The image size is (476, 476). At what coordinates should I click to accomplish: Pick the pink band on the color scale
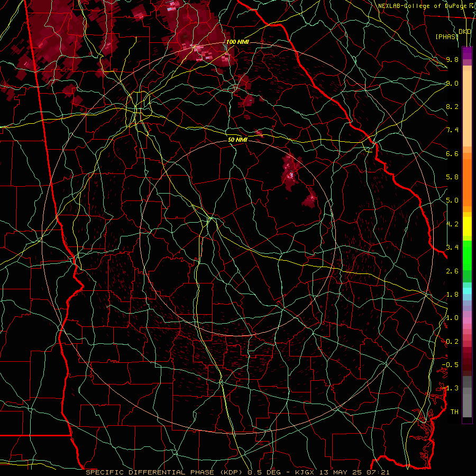pos(467,321)
